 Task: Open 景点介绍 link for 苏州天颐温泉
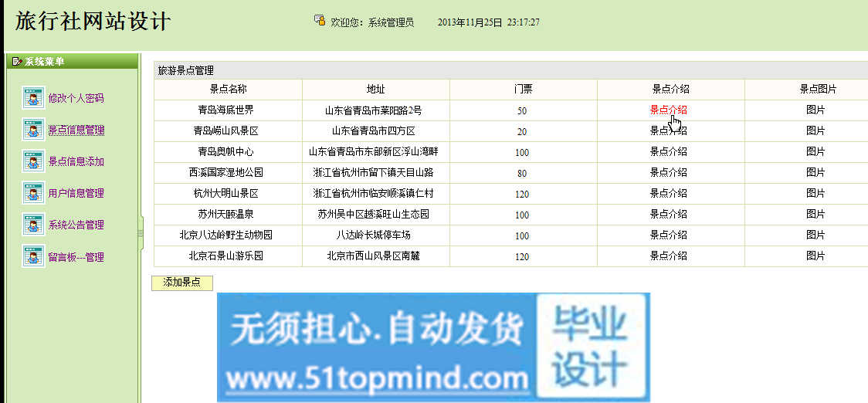tap(669, 214)
